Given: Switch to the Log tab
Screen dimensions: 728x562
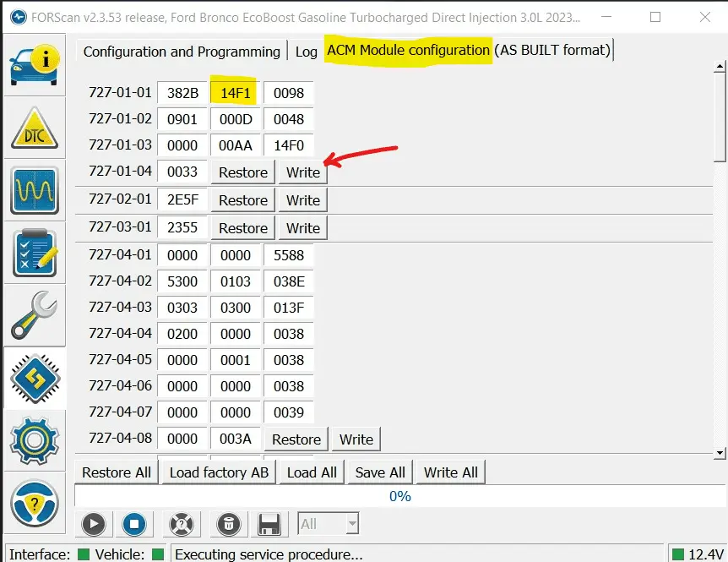Looking at the screenshot, I should pyautogui.click(x=307, y=52).
